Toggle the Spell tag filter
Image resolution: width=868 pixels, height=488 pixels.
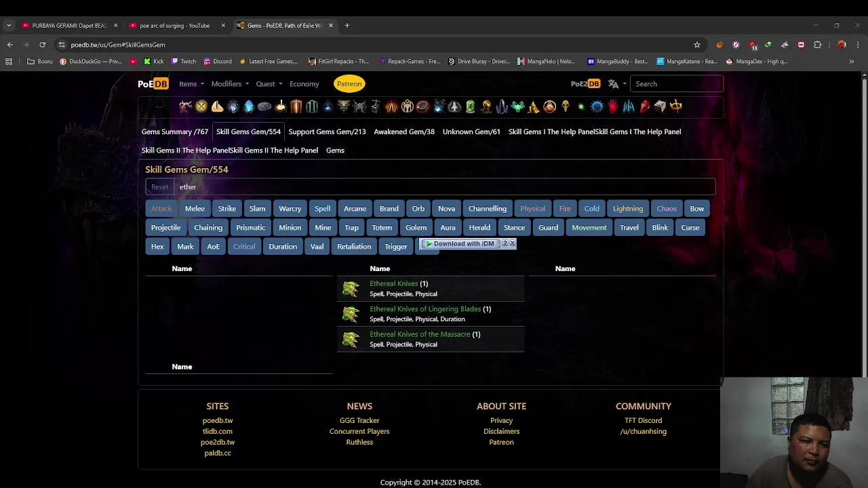point(323,209)
